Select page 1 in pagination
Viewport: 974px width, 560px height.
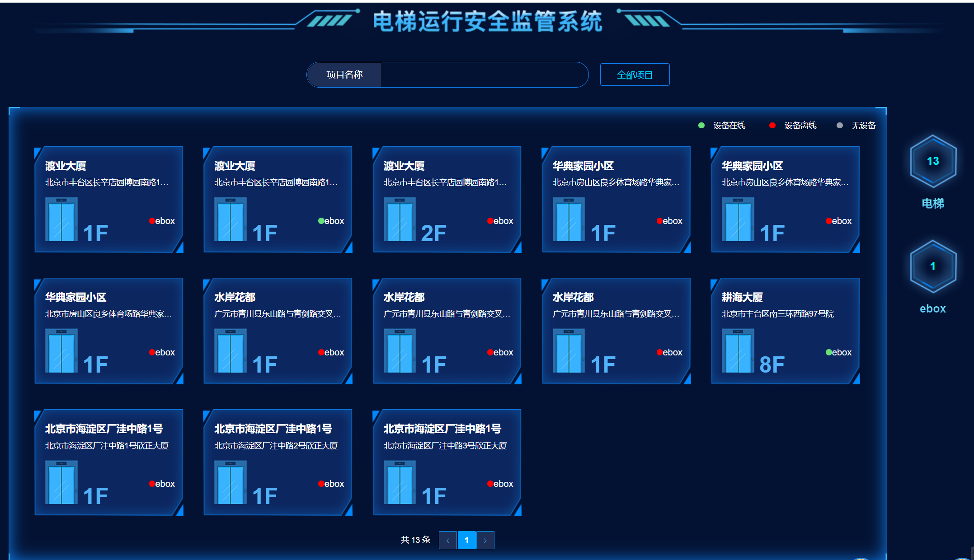pyautogui.click(x=466, y=540)
